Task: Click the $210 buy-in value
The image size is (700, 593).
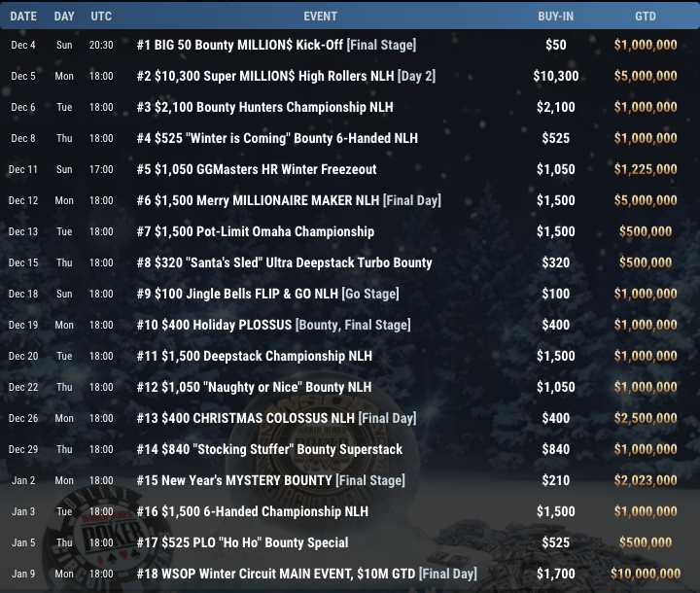Action: (556, 480)
